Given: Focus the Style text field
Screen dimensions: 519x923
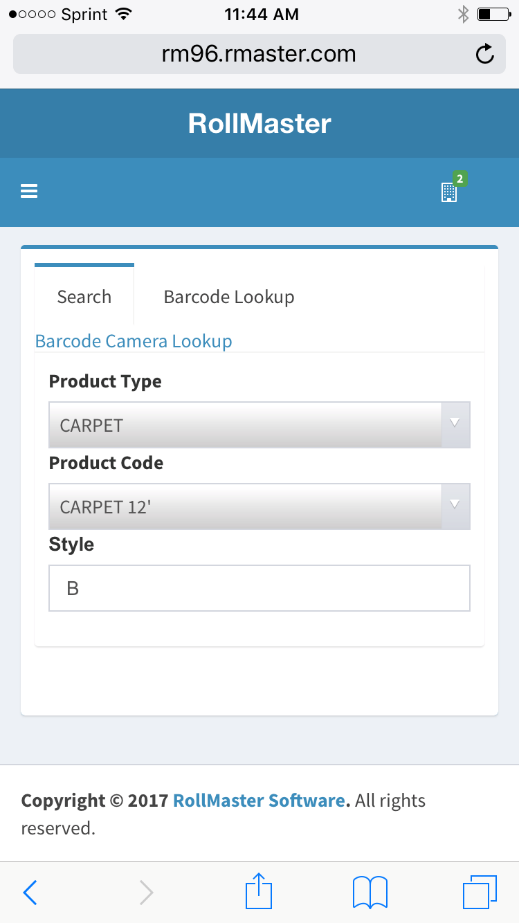Looking at the screenshot, I should pos(260,588).
